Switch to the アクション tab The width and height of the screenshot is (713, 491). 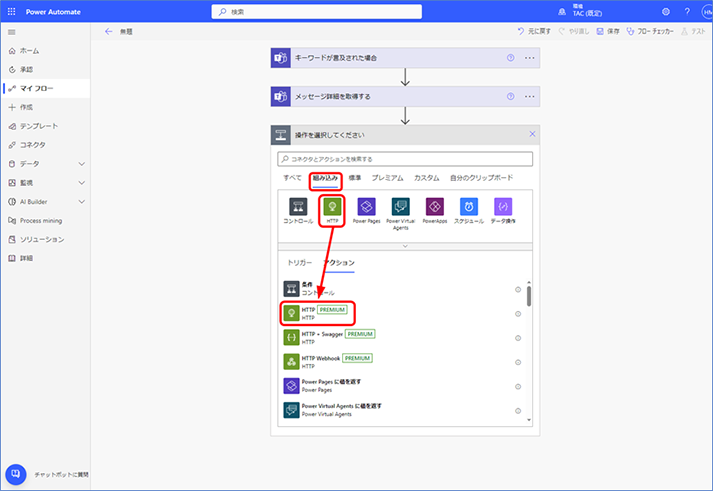click(339, 263)
